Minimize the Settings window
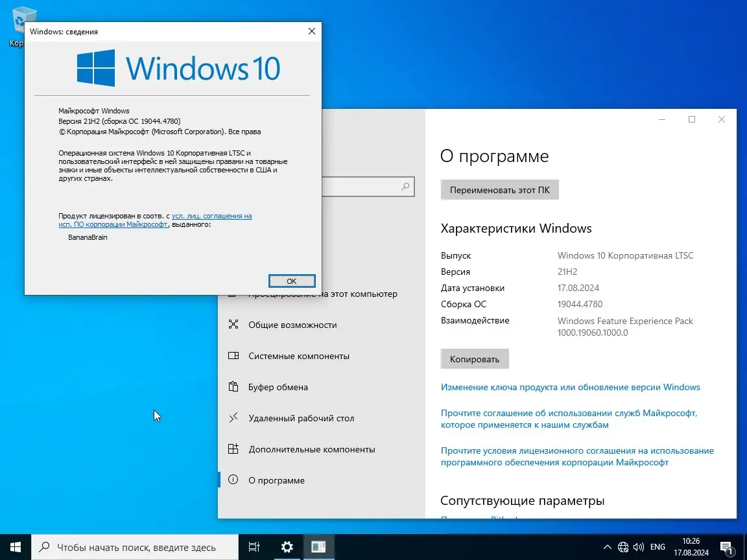 click(x=661, y=119)
